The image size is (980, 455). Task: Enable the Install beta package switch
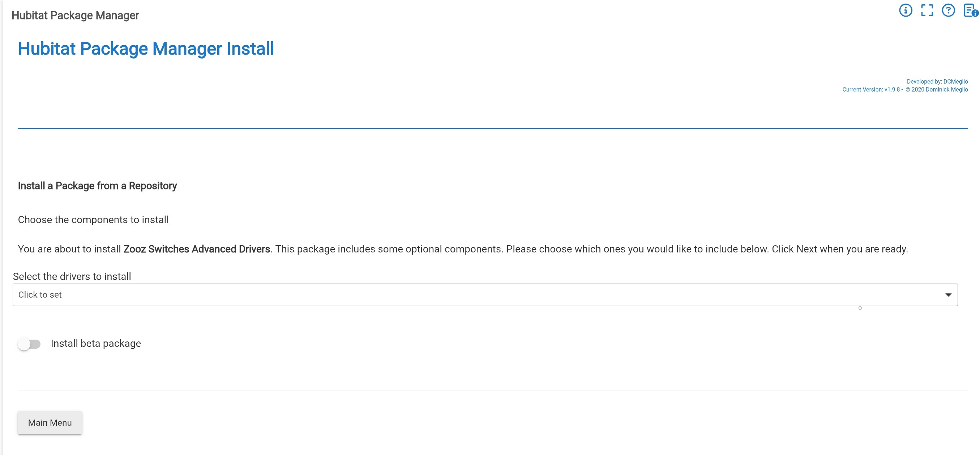pyautogui.click(x=29, y=344)
